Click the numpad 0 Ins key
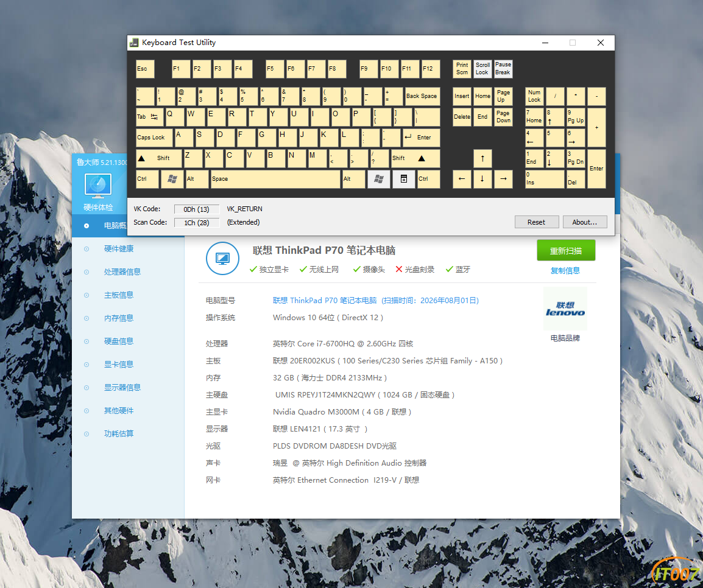 click(545, 179)
